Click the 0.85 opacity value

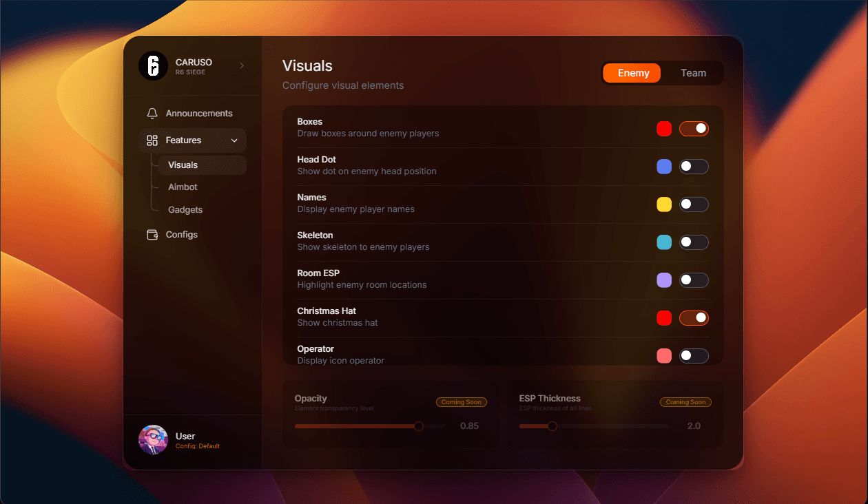point(469,426)
